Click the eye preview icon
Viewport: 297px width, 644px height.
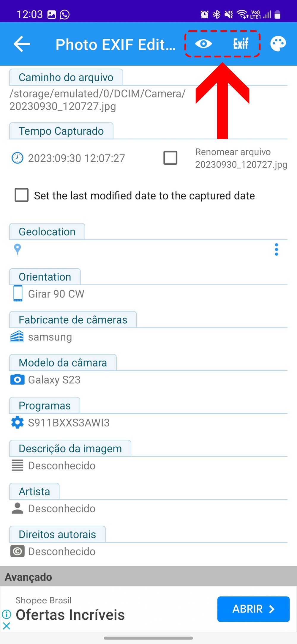(x=203, y=44)
